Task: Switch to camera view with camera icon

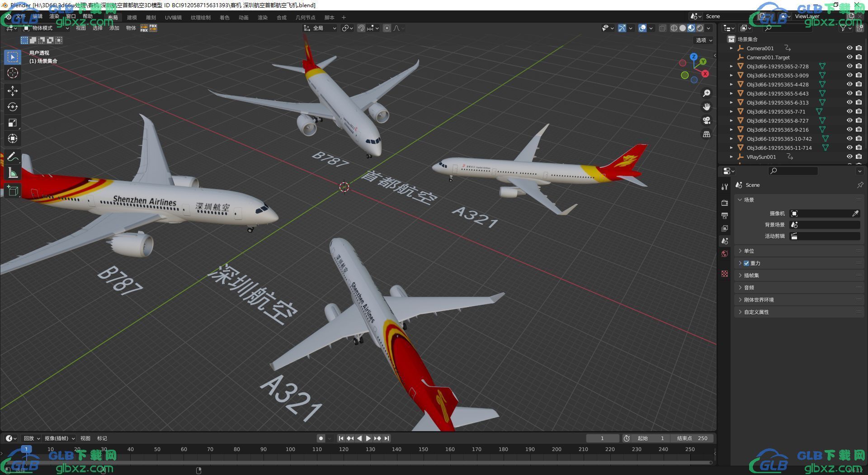Action: 706,120
